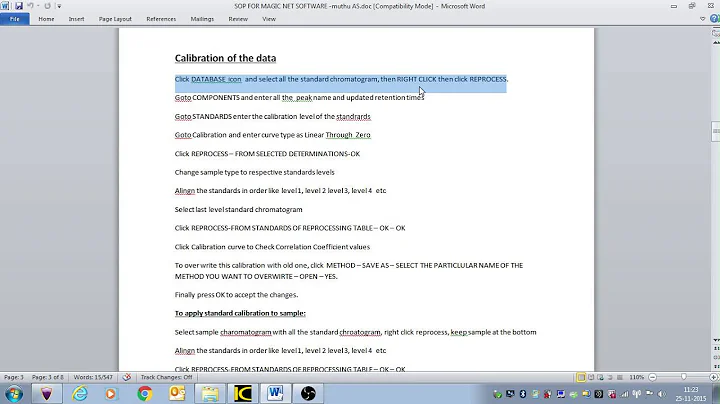Image resolution: width=720 pixels, height=404 pixels.
Task: Click the Word taskbar button
Action: (x=276, y=394)
